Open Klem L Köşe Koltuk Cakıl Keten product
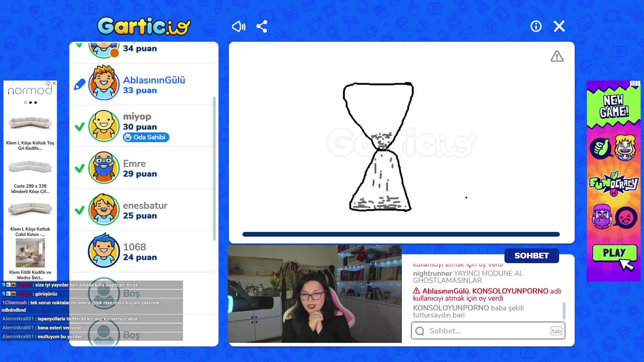The height and width of the screenshot is (362, 644). pos(30,219)
